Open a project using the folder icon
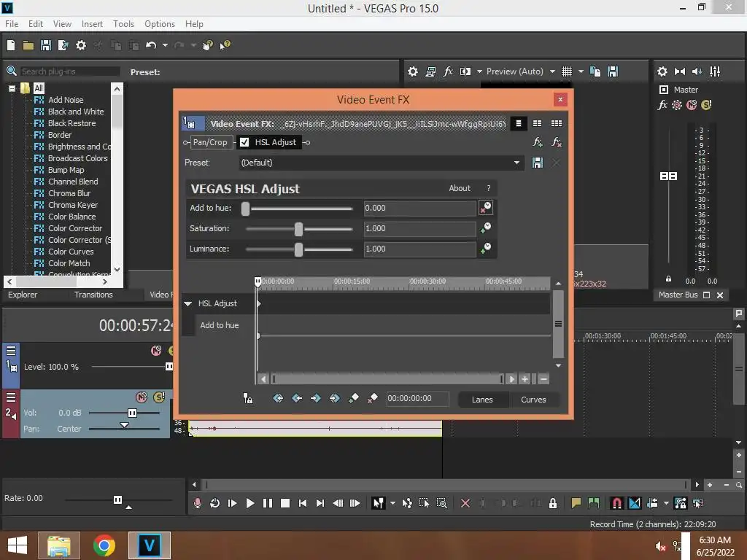The width and height of the screenshot is (747, 560). pyautogui.click(x=28, y=45)
